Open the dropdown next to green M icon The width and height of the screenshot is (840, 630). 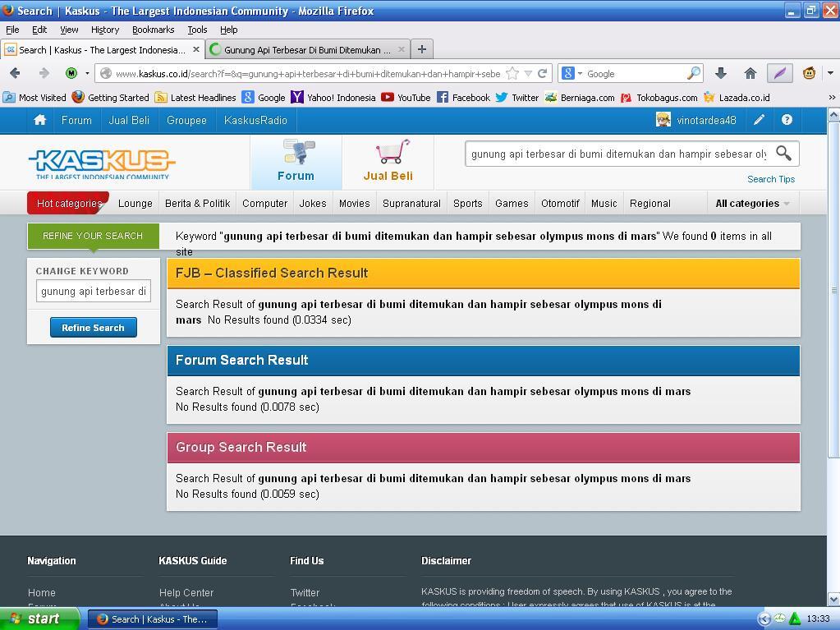pyautogui.click(x=87, y=73)
